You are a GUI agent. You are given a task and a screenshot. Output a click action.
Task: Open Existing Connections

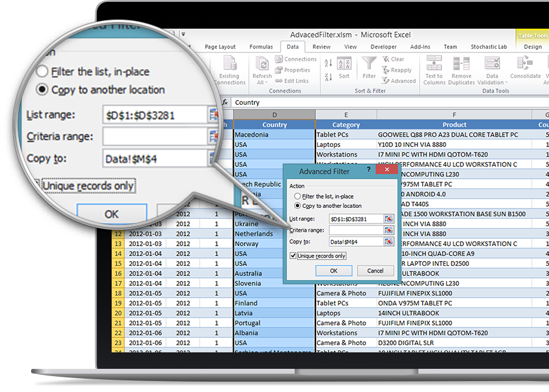pyautogui.click(x=229, y=68)
